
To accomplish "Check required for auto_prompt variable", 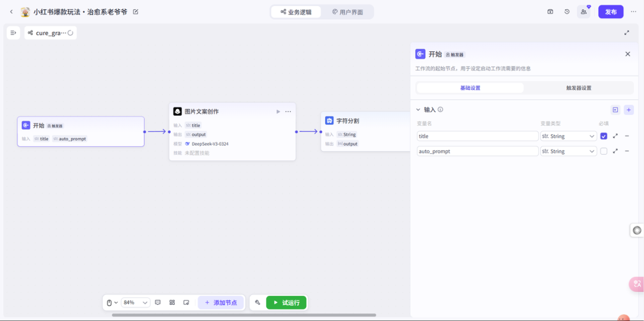I will 603,152.
